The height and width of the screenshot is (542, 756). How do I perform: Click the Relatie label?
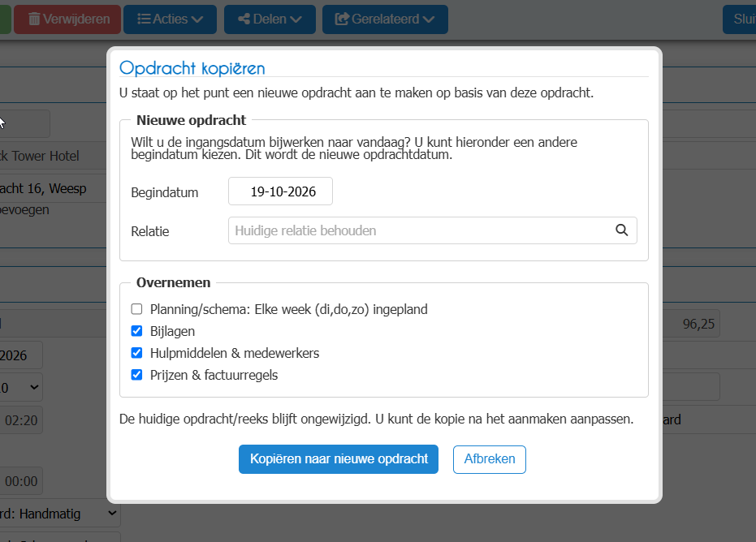[150, 231]
